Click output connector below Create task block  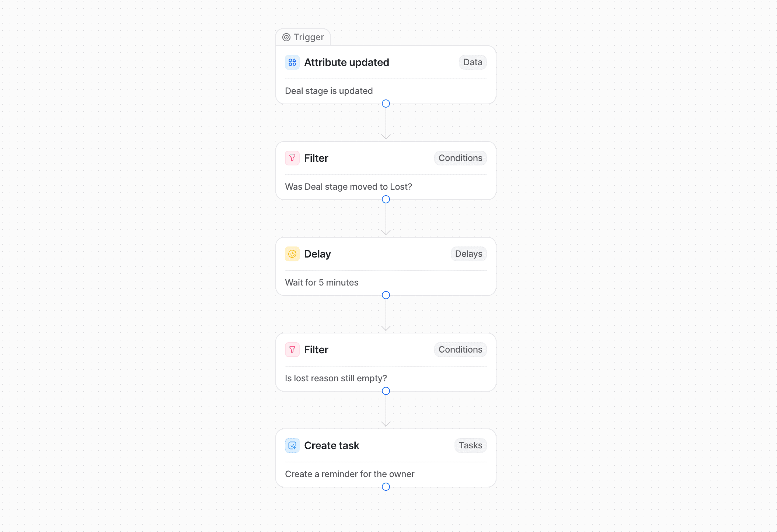(386, 487)
